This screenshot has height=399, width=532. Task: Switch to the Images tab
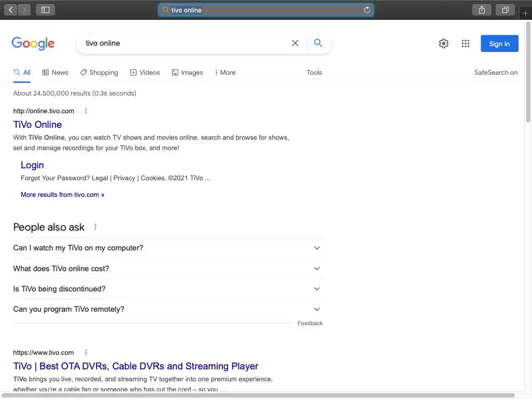187,73
